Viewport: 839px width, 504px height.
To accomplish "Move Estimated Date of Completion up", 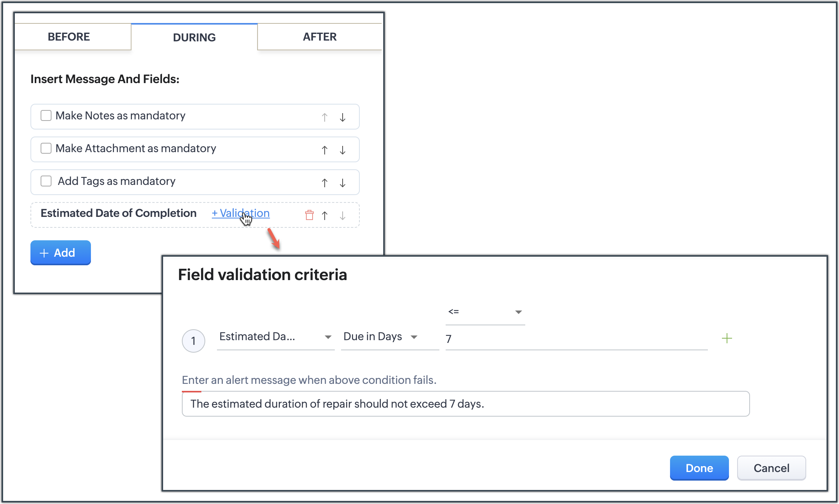I will click(x=324, y=215).
